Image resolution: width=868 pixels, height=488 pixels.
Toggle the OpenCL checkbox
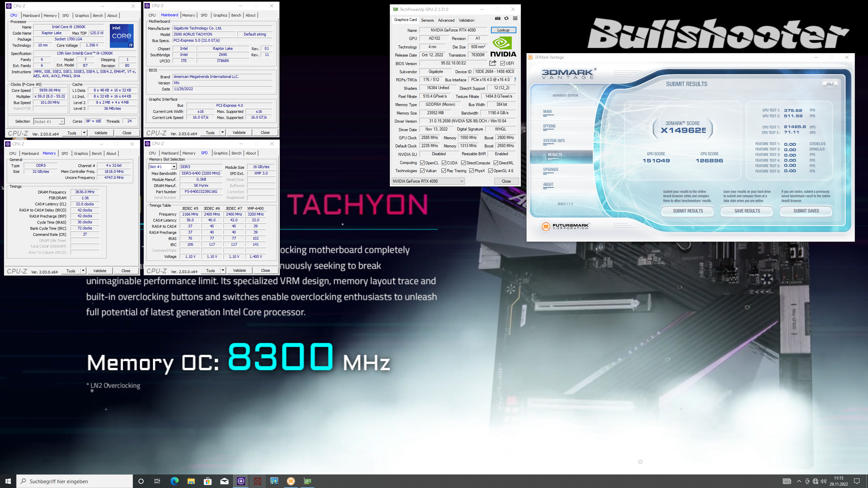[x=422, y=163]
